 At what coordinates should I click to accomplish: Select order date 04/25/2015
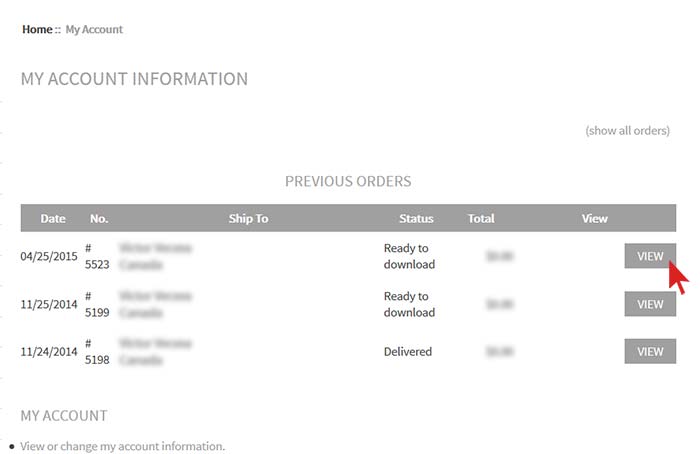click(x=49, y=256)
